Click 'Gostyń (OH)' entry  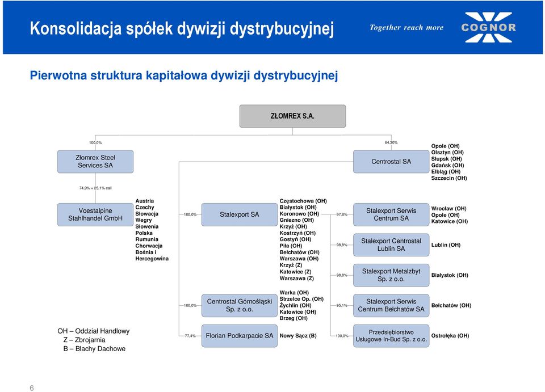[295, 239]
